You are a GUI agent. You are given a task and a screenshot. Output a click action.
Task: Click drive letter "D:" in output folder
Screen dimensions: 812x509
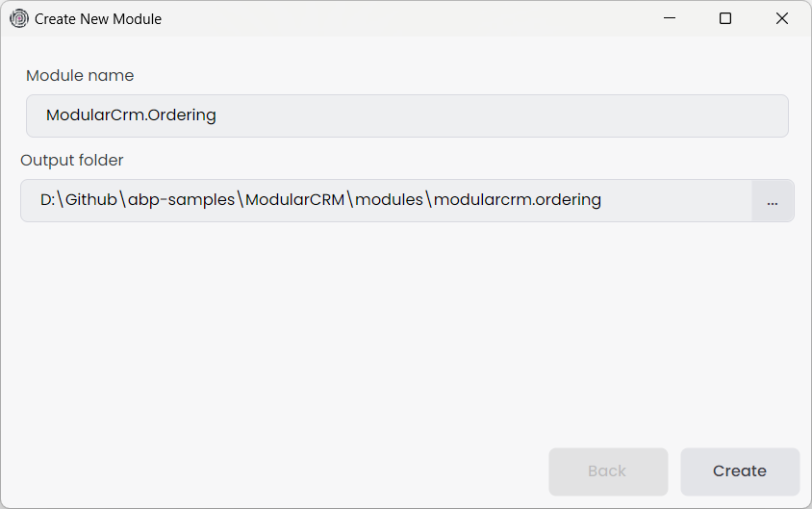click(47, 200)
